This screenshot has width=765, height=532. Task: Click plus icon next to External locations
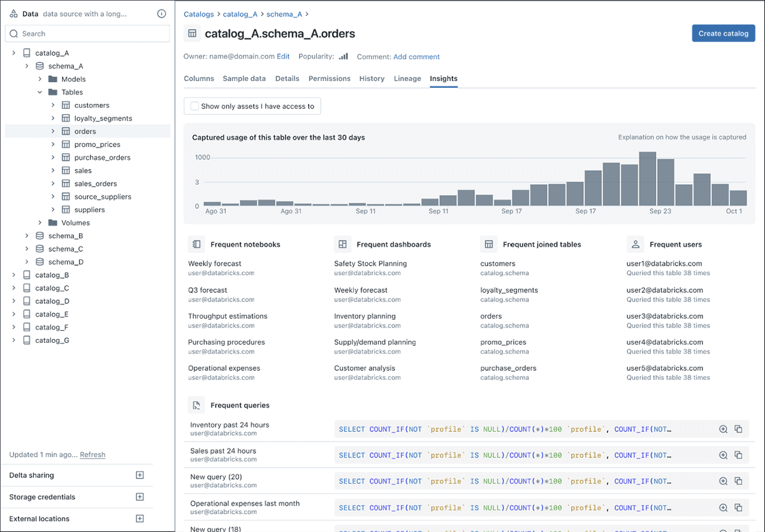pos(140,519)
